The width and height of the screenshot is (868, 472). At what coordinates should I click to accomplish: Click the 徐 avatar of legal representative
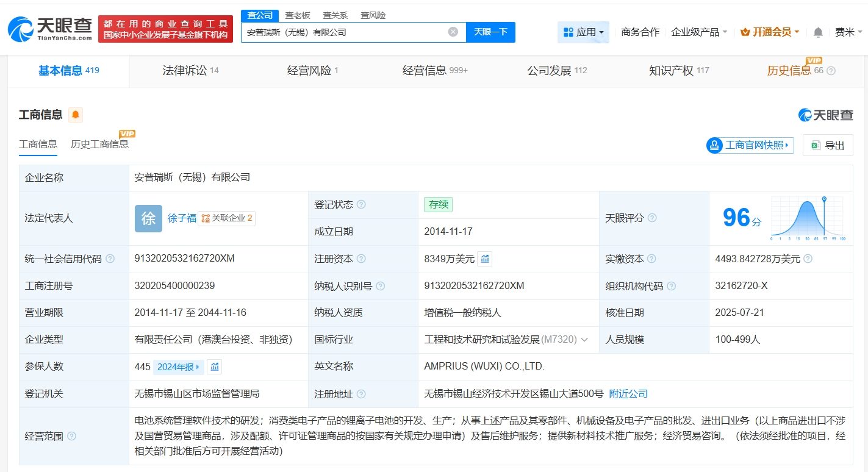click(148, 218)
